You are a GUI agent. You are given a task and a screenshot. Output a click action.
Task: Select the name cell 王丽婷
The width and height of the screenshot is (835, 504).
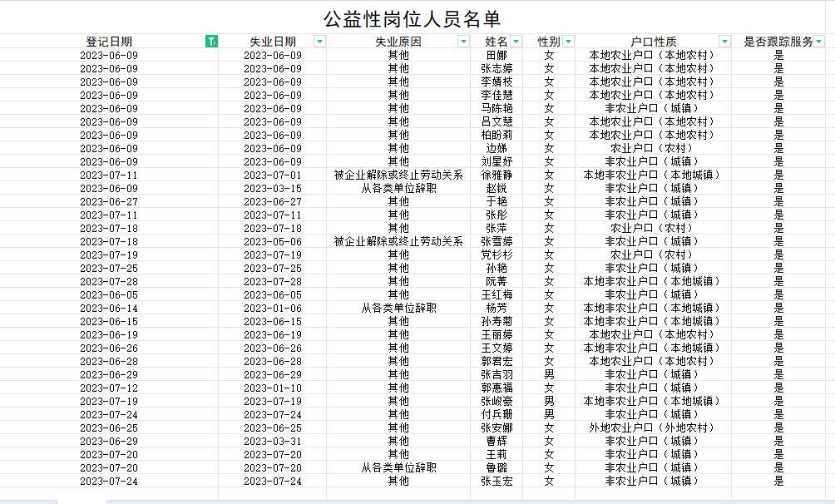497,335
